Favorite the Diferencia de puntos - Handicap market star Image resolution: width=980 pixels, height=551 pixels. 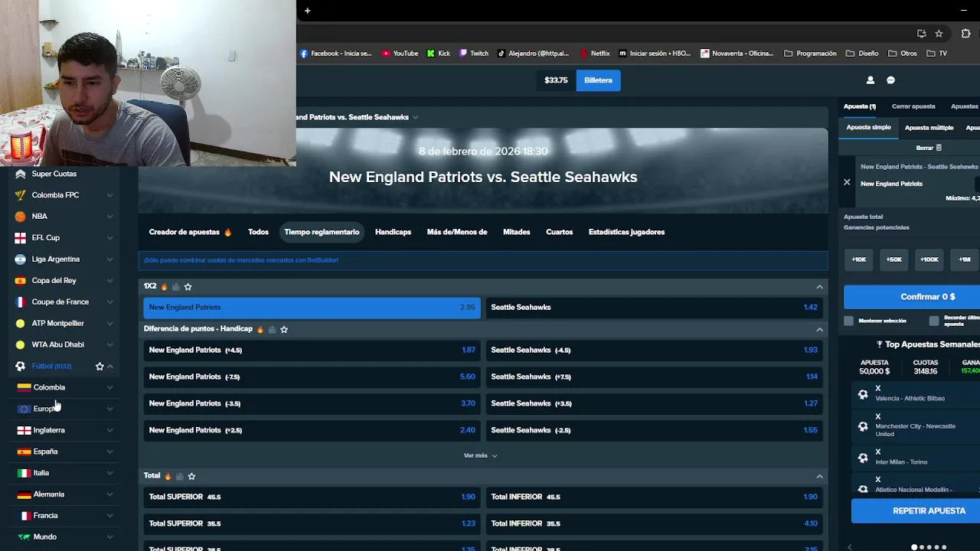284,329
